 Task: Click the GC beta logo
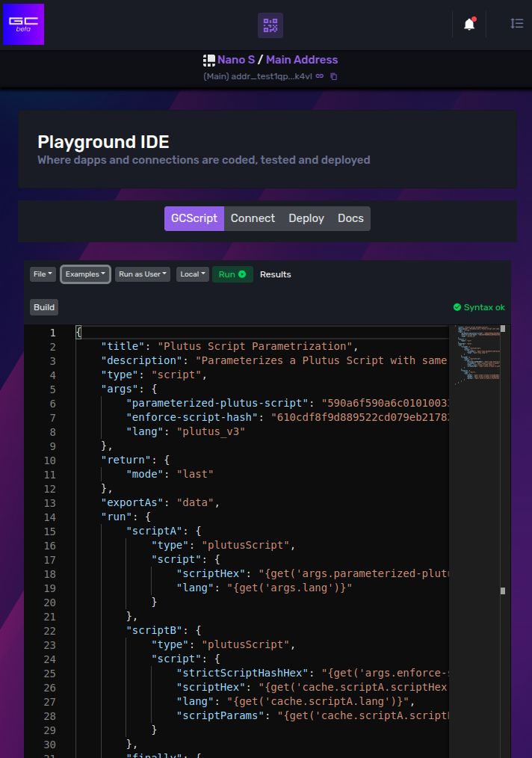coord(24,24)
